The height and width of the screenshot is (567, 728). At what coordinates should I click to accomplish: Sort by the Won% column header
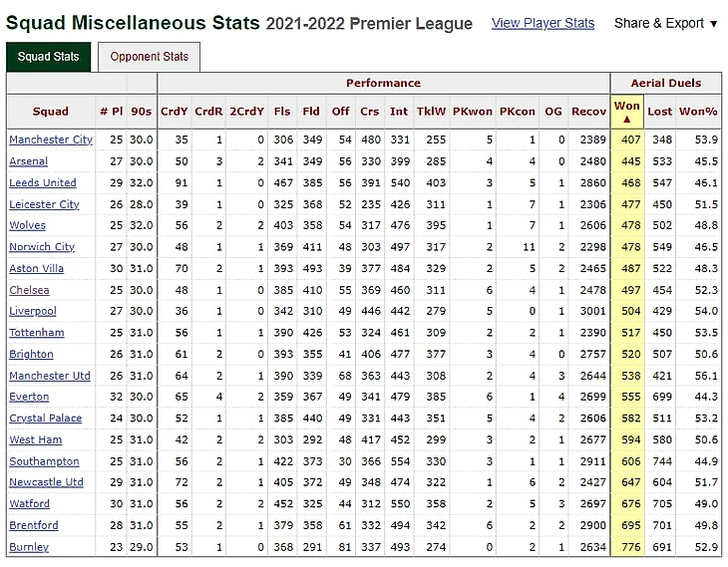pos(698,112)
